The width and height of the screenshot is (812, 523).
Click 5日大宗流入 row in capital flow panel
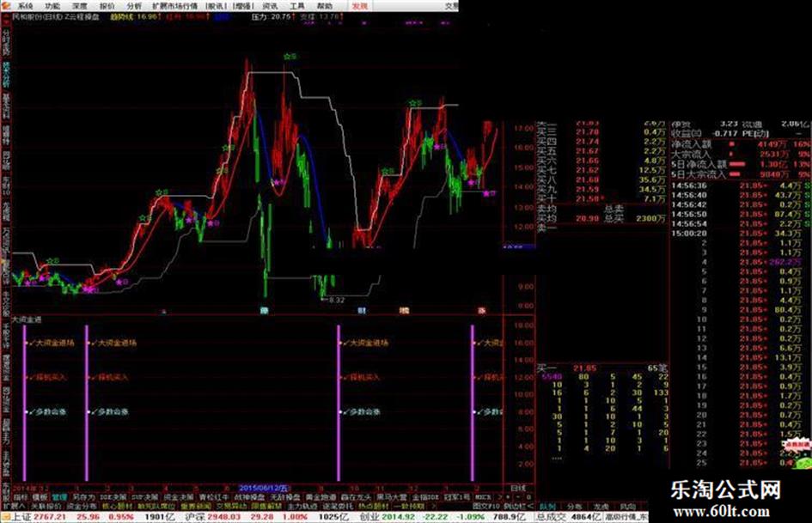[741, 174]
